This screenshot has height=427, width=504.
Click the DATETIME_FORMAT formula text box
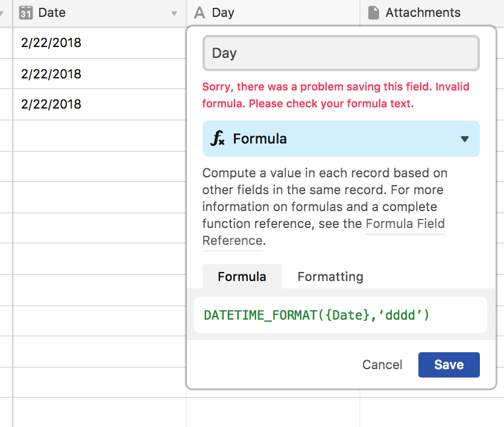click(x=341, y=315)
